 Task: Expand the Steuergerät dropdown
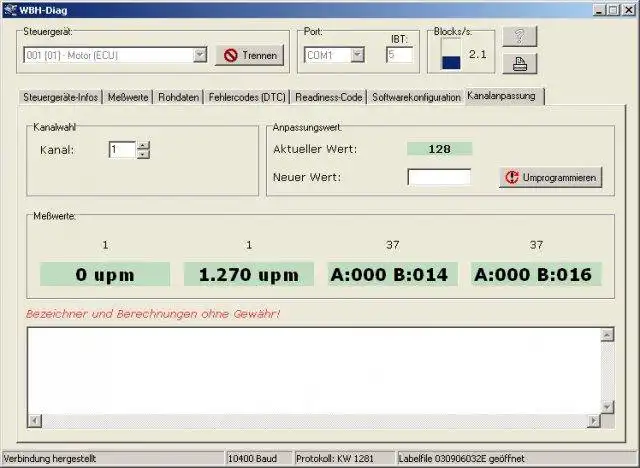200,55
